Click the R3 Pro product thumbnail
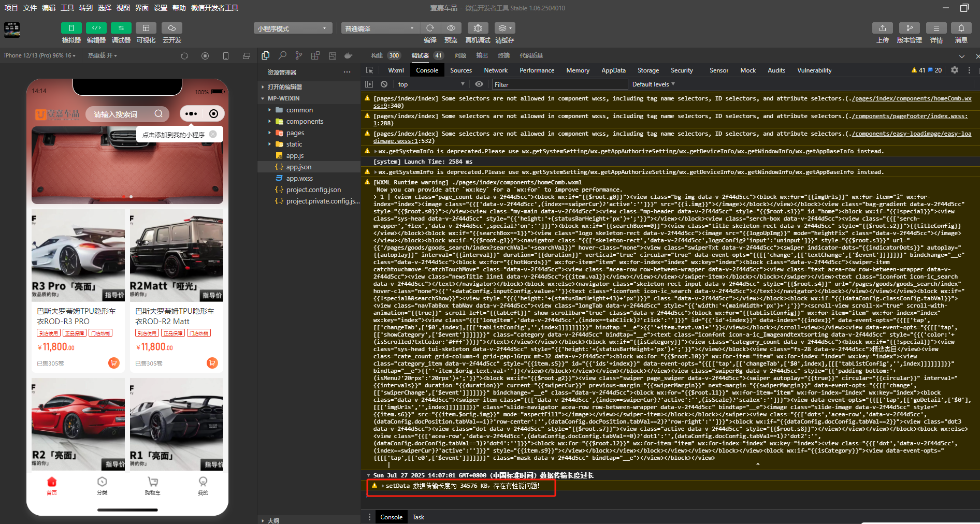 (x=78, y=255)
